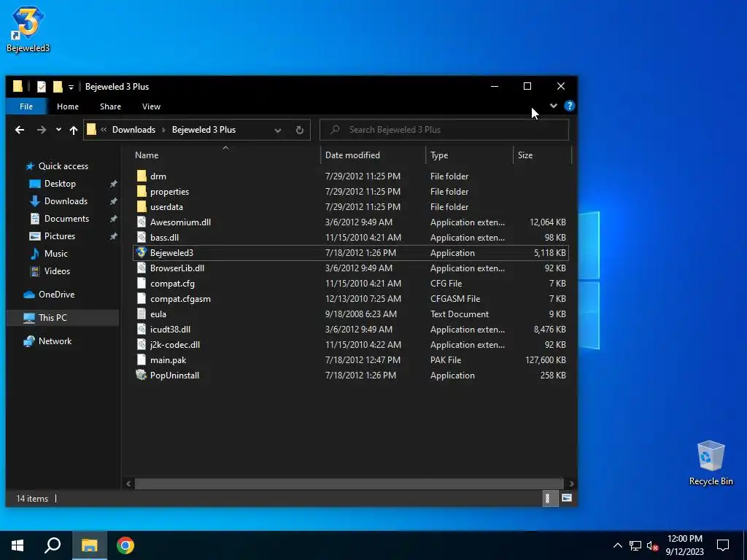This screenshot has height=560, width=747.
Task: Select the PopUninstall application icon
Action: [x=142, y=376]
